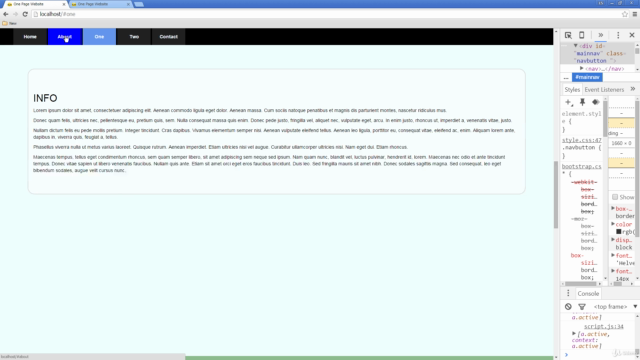Open the Chrome menu hamburger icon
640x360 pixels.
point(635,14)
